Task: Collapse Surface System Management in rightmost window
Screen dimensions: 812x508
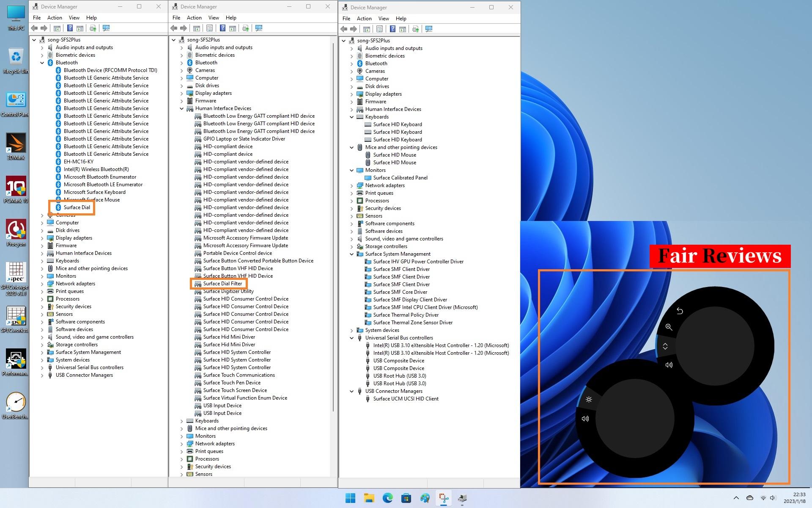Action: [352, 254]
